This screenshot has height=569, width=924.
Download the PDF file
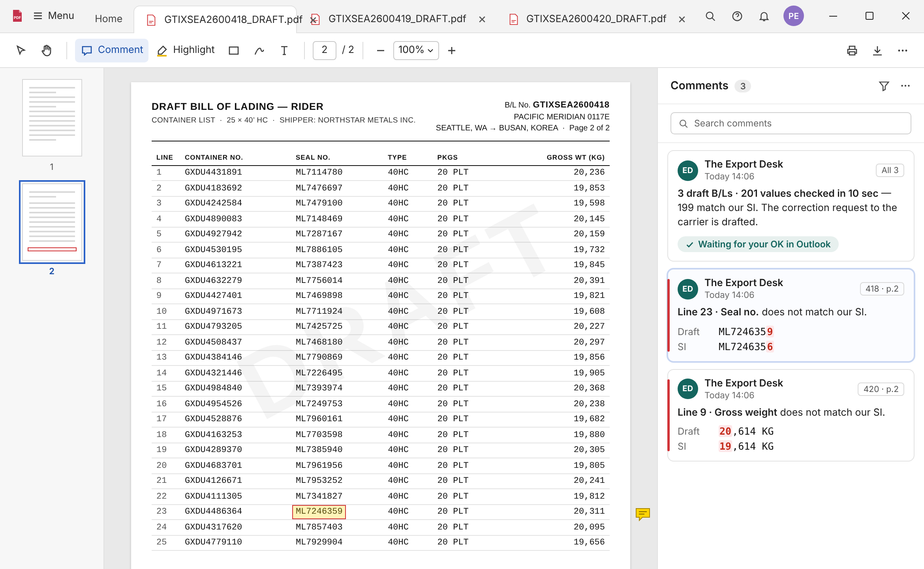click(877, 50)
